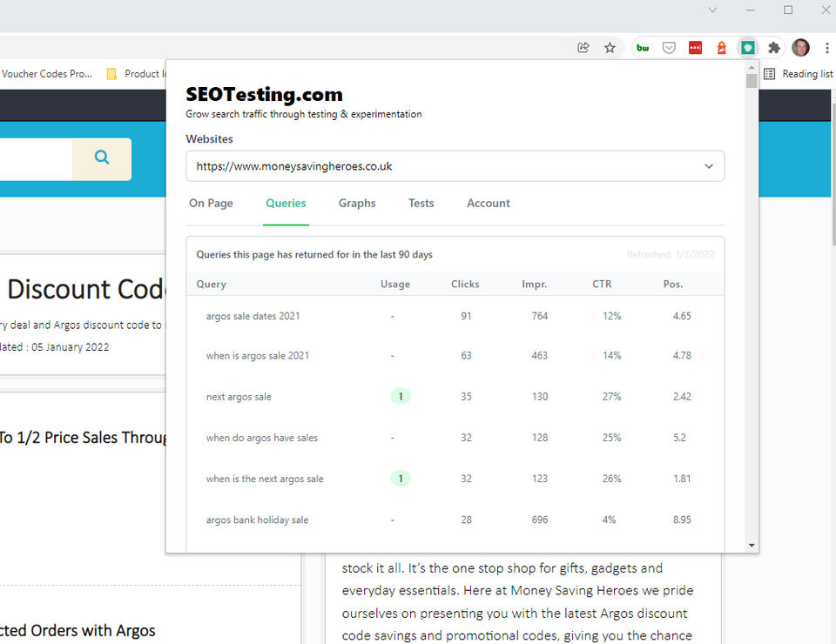This screenshot has height=644, width=836.
Task: Open the Reading list panel
Action: (x=799, y=74)
